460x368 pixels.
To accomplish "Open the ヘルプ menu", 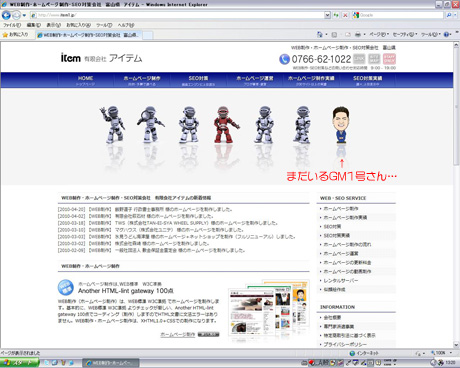I will 126,25.
